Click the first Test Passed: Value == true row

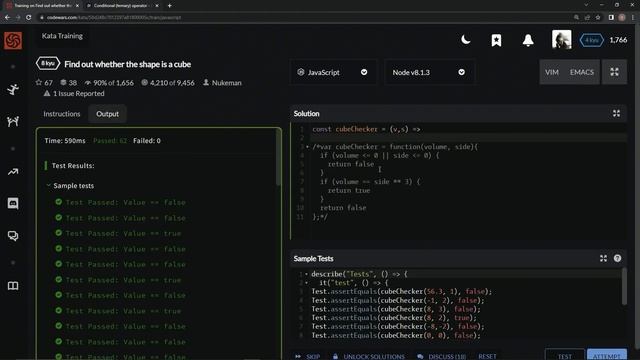(x=118, y=233)
